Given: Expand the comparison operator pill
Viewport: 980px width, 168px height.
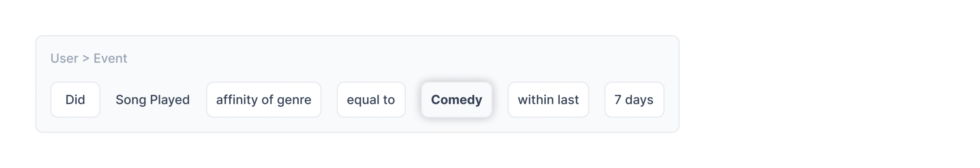Looking at the screenshot, I should click(371, 100).
